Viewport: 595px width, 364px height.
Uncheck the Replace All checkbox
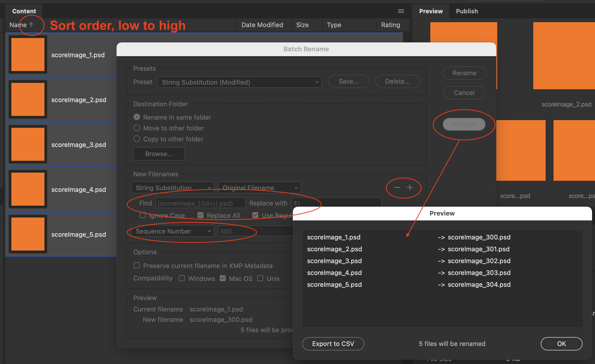(x=200, y=215)
